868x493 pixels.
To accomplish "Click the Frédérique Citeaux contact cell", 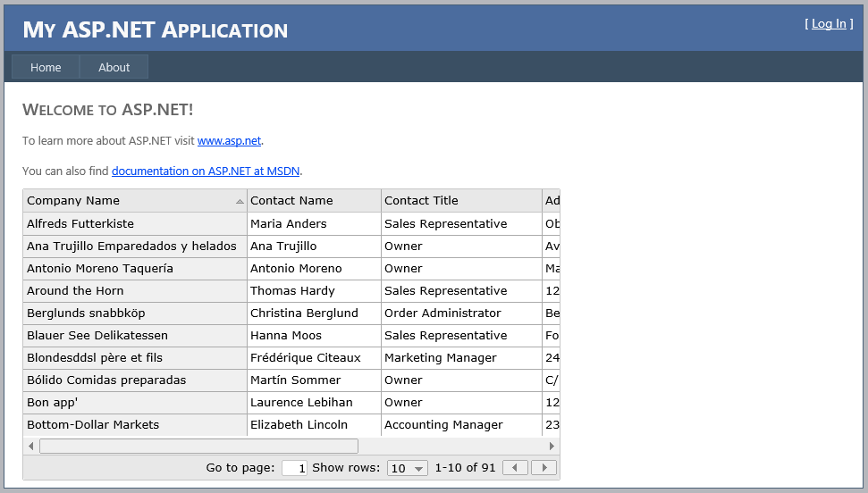I will pos(314,358).
